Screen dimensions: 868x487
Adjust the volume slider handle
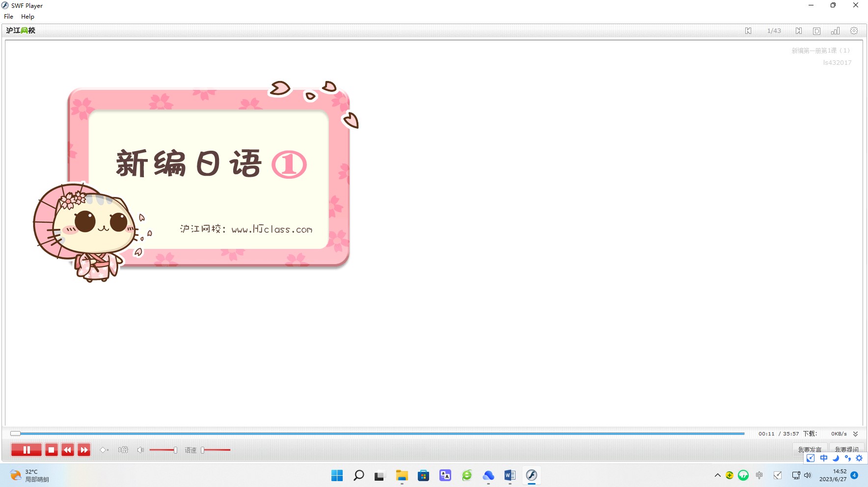pos(175,450)
